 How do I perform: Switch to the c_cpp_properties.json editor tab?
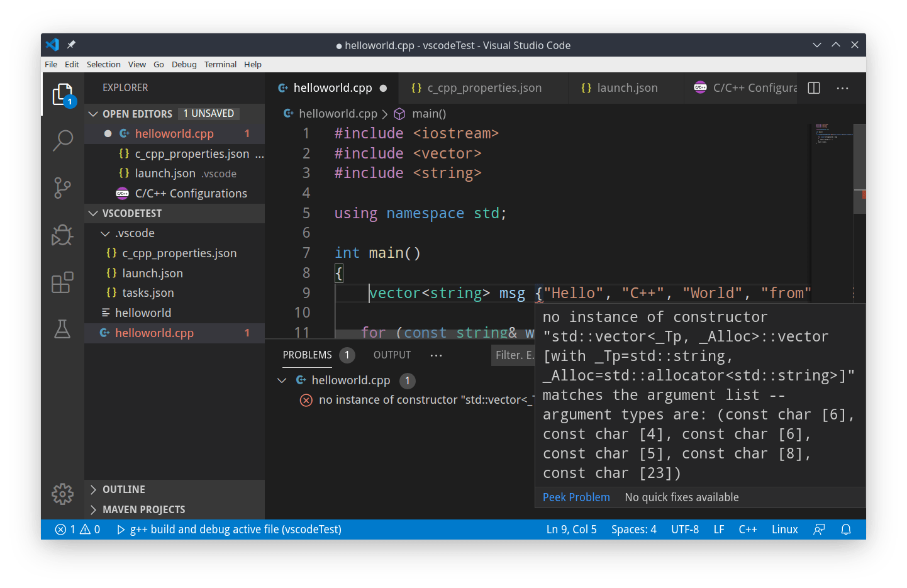483,88
